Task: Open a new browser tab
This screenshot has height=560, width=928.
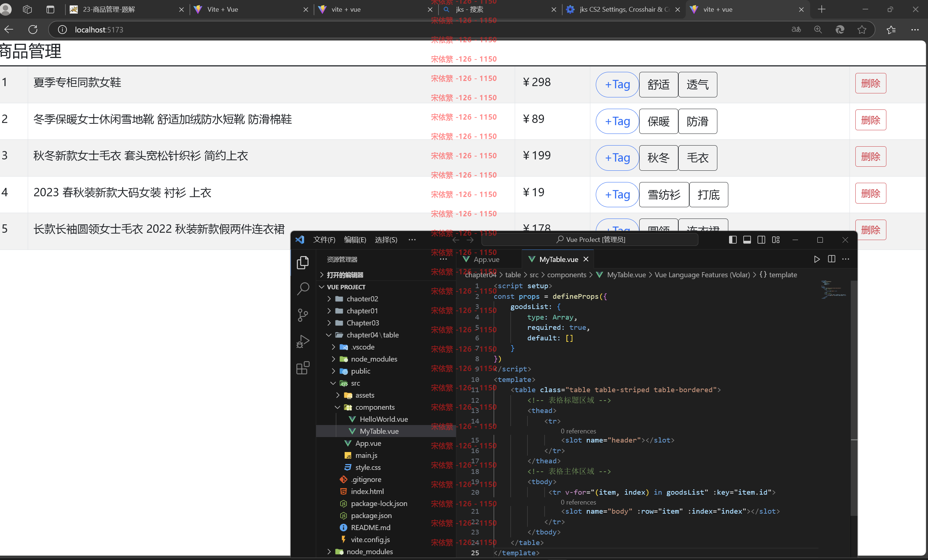Action: click(822, 9)
